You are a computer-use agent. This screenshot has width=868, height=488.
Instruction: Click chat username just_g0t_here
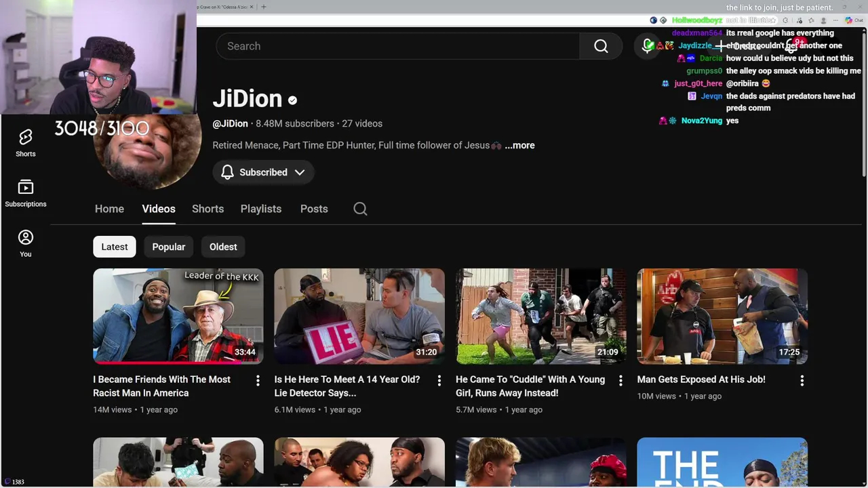[698, 83]
